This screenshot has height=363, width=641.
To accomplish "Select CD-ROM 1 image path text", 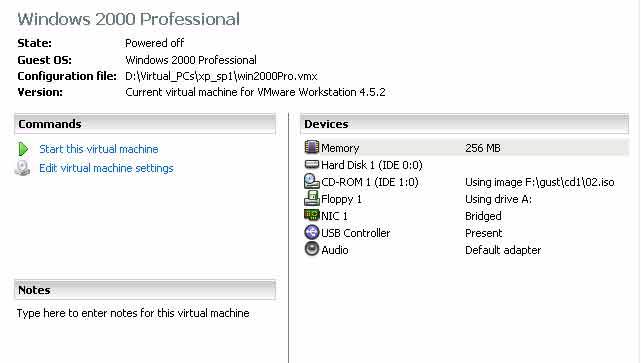I will point(540,182).
